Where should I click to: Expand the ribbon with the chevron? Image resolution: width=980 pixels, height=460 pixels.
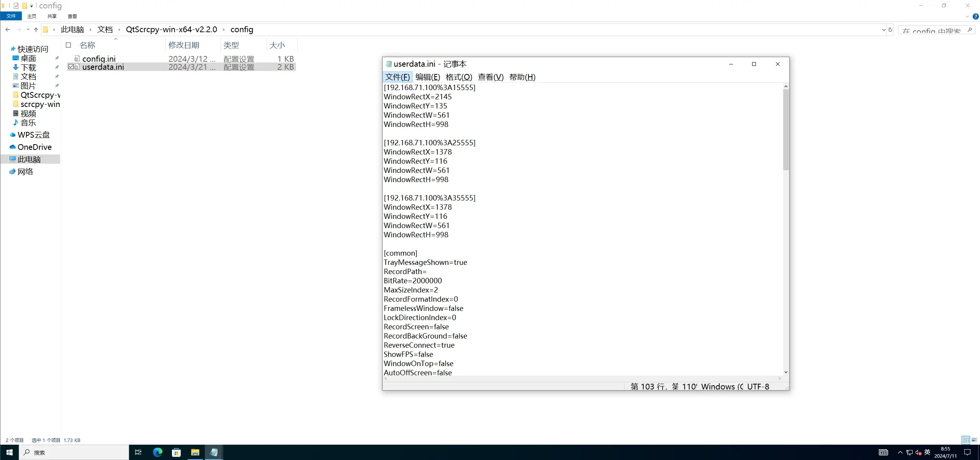[x=967, y=16]
